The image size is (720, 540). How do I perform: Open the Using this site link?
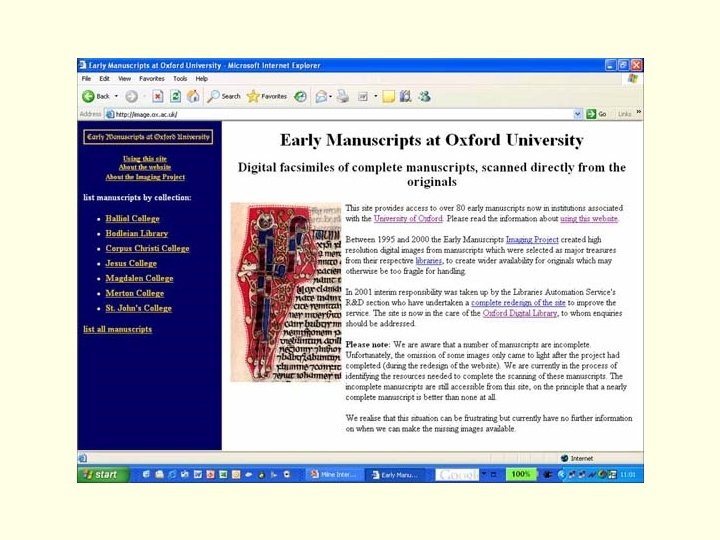coord(145,159)
